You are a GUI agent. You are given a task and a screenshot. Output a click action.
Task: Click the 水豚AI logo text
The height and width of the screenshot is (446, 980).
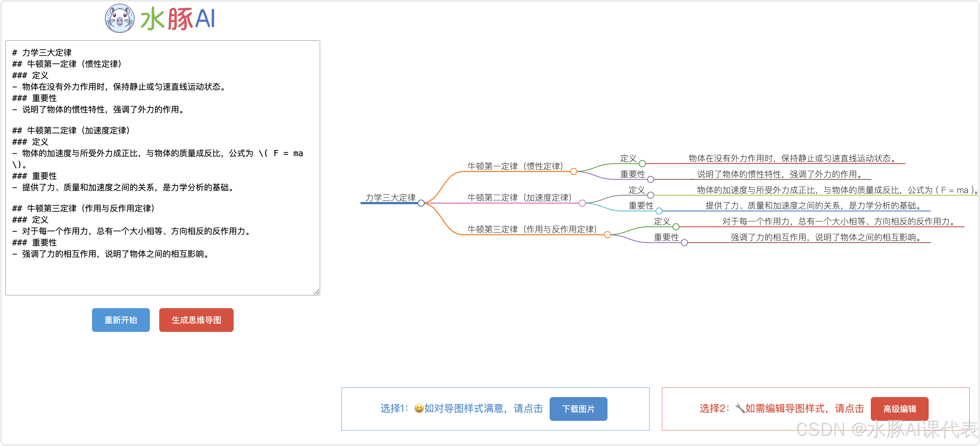pos(178,19)
